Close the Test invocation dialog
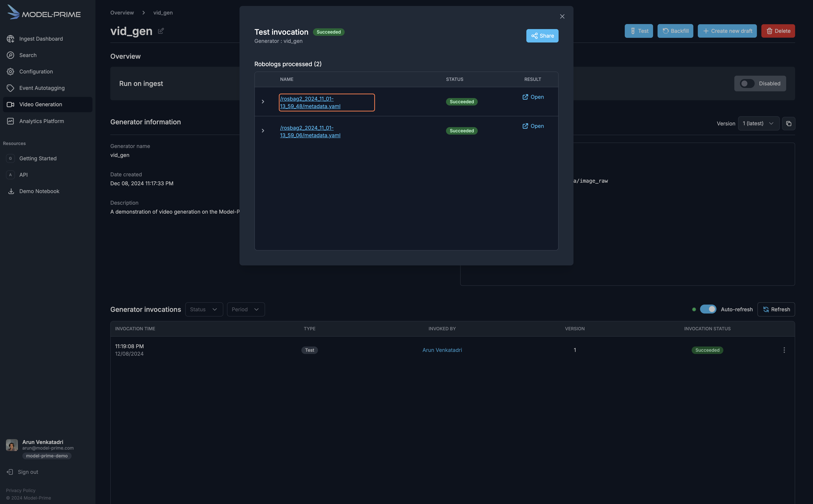813x504 pixels. [562, 16]
